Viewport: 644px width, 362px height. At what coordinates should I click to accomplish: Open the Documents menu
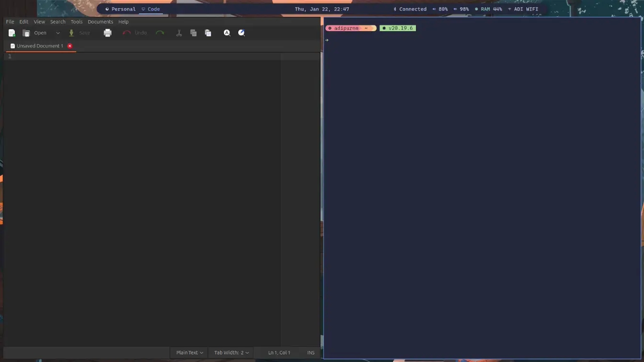click(100, 22)
